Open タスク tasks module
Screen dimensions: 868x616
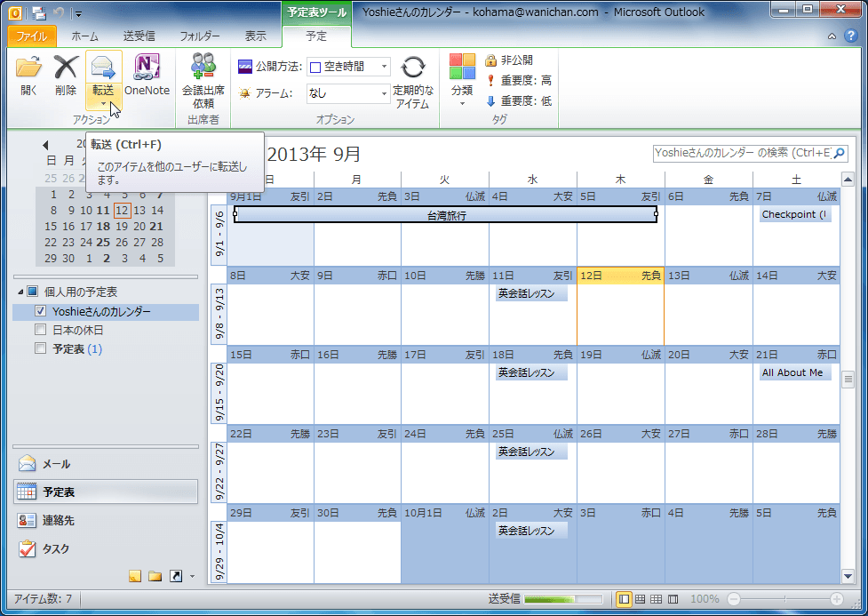(x=105, y=548)
